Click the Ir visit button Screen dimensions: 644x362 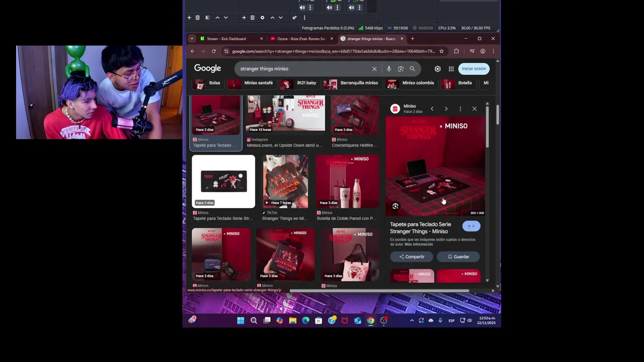coord(471,226)
